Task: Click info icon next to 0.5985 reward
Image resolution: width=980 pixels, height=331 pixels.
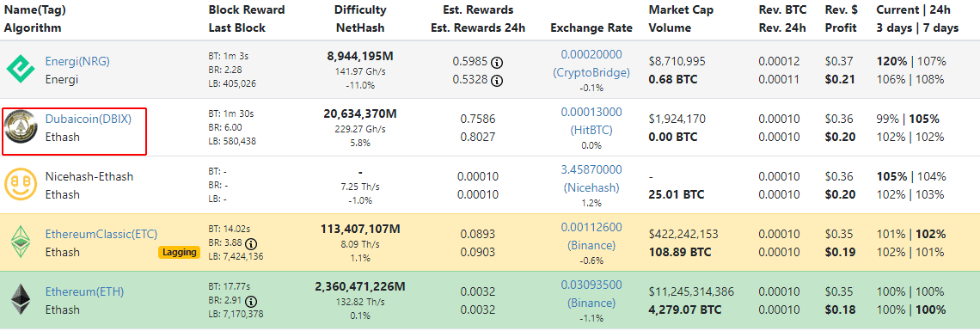Action: 497,63
